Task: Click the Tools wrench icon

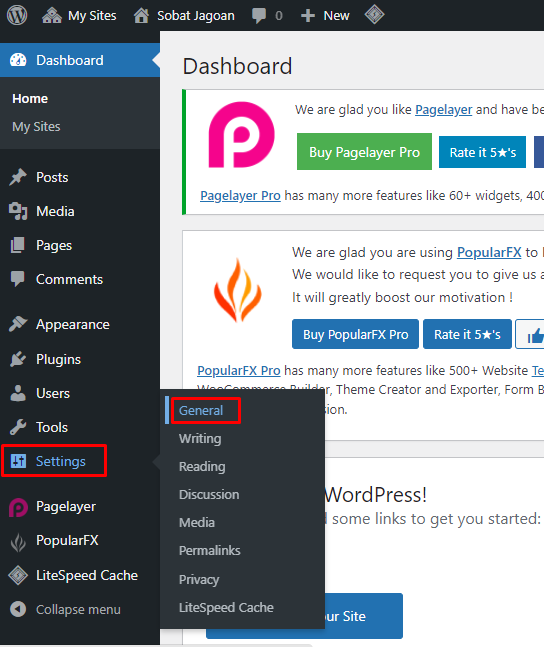Action: click(x=18, y=427)
